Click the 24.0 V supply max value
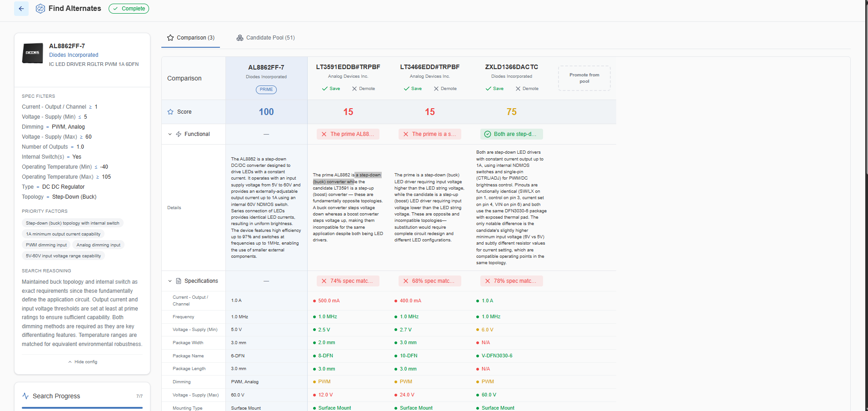The width and height of the screenshot is (868, 411). tap(407, 395)
